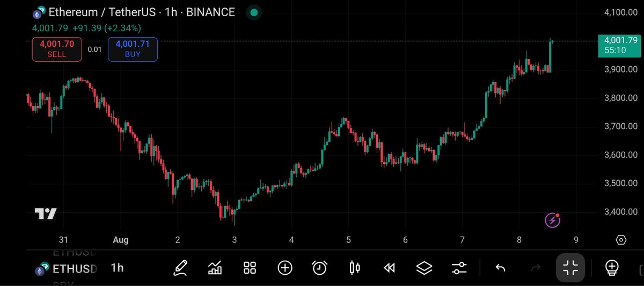Open the ETHUSD symbol search
This screenshot has width=644, height=286.
tap(75, 268)
